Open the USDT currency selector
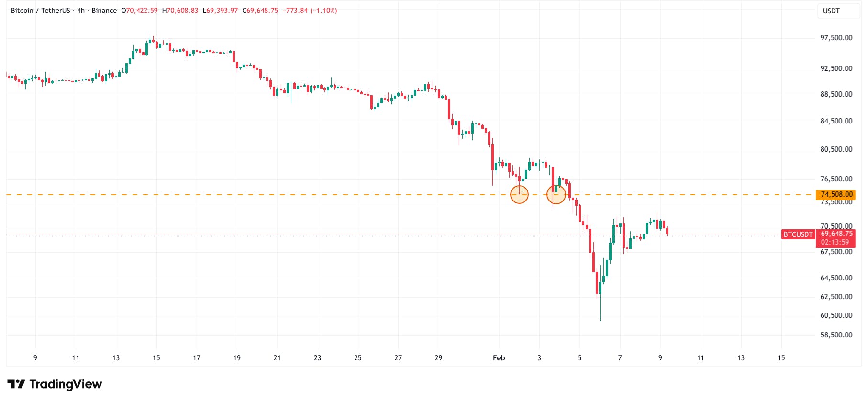The height and width of the screenshot is (402, 868). tap(831, 11)
